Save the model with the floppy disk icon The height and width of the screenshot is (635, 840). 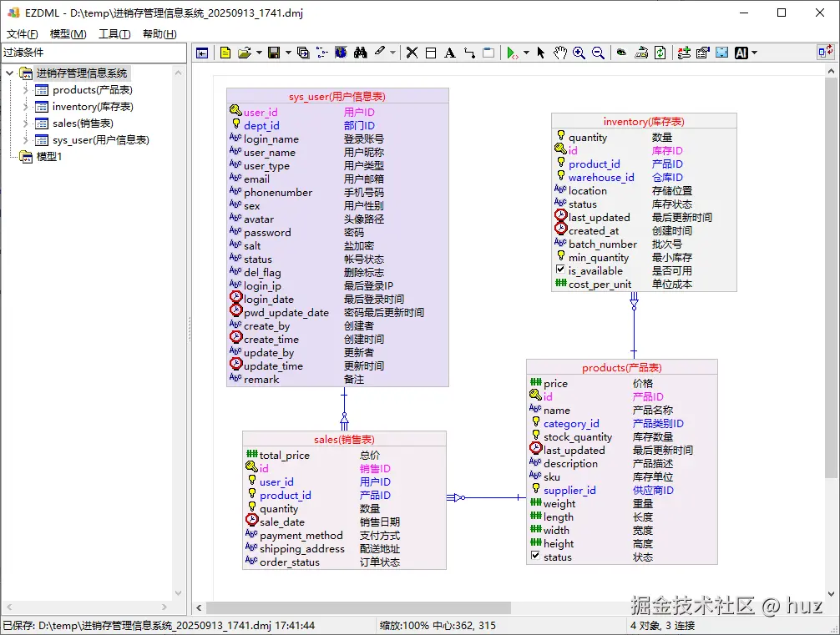click(x=274, y=53)
